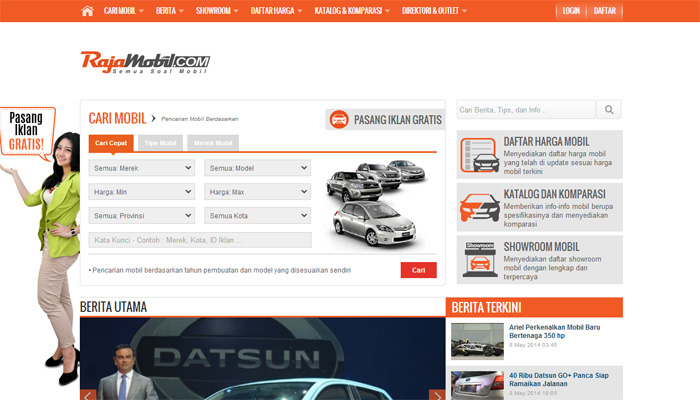This screenshot has width=700, height=400.
Task: Switch to the Merek Mobil tab
Action: tap(213, 143)
